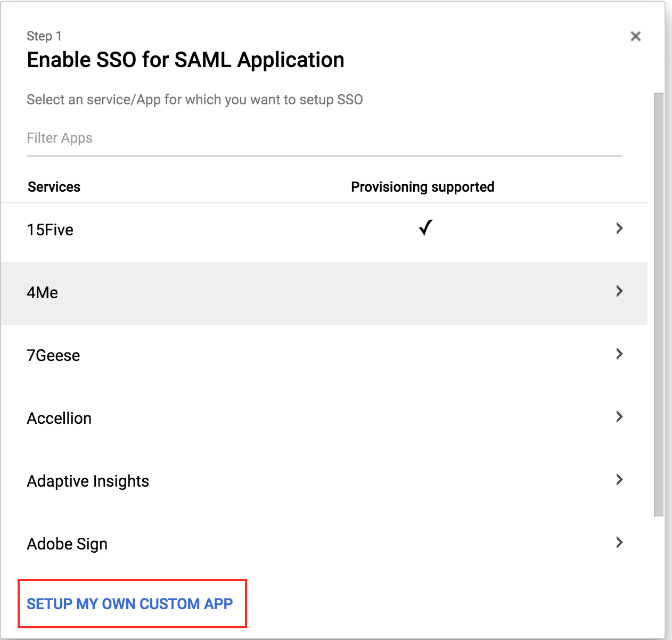Open 15Five using its right arrow
Viewport: 672px width, 640px height.
(619, 228)
